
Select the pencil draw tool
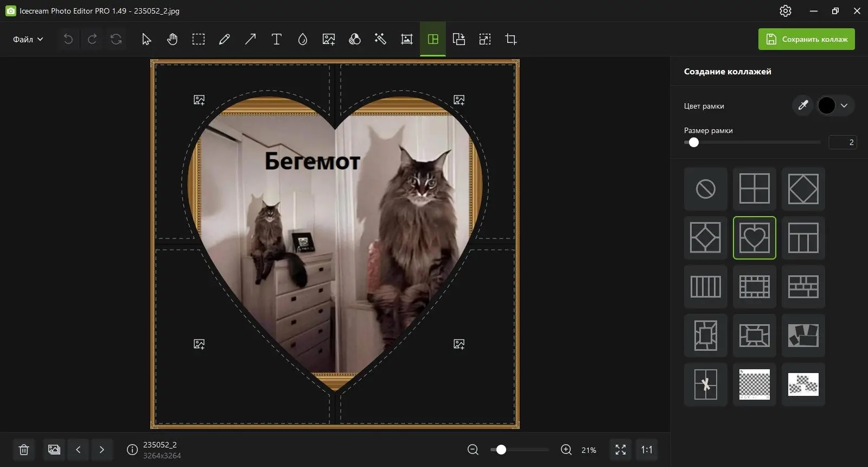pyautogui.click(x=224, y=39)
